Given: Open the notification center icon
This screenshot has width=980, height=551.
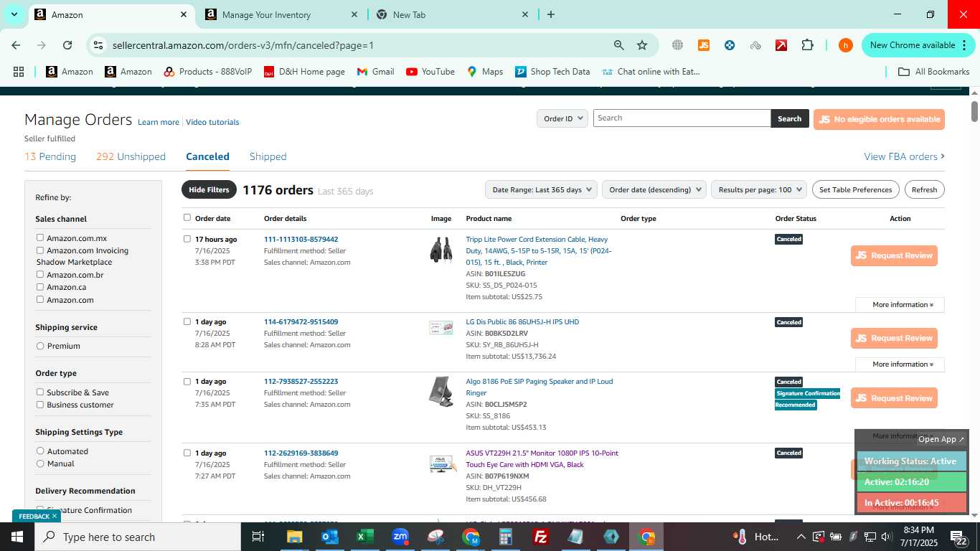Looking at the screenshot, I should (959, 537).
